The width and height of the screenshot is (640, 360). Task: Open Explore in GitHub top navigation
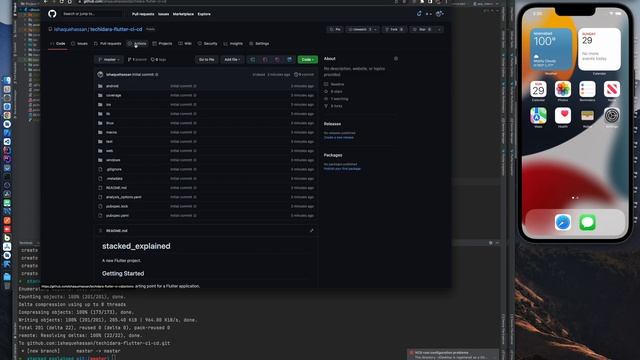(x=204, y=14)
